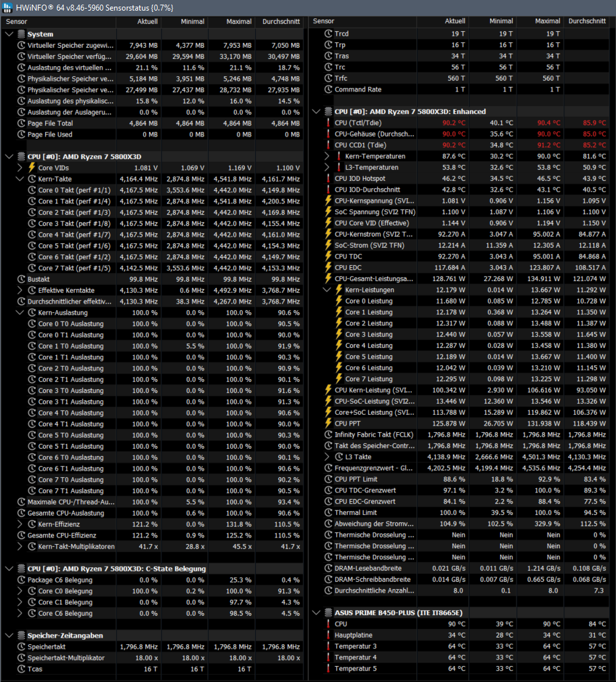
Task: Click clock icon of Command Rate
Action: coord(328,89)
